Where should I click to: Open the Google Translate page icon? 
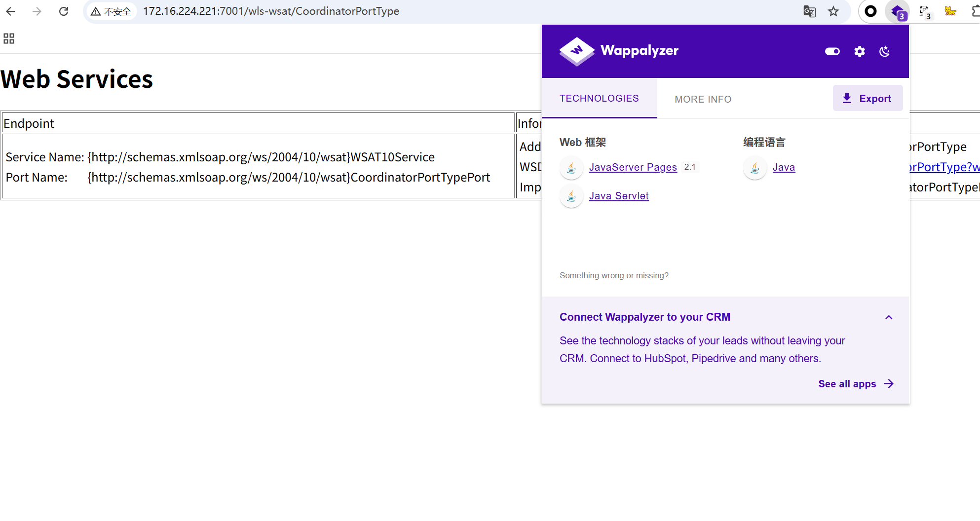coord(809,11)
